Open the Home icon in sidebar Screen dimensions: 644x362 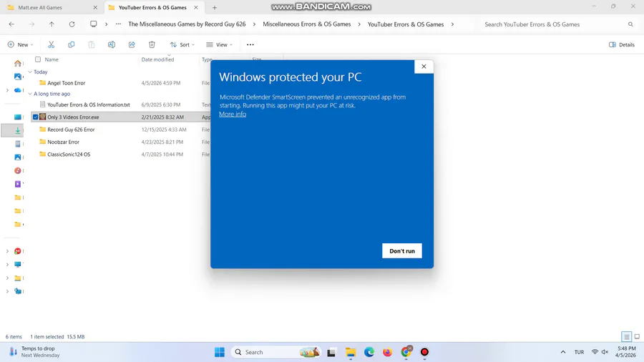tap(18, 63)
